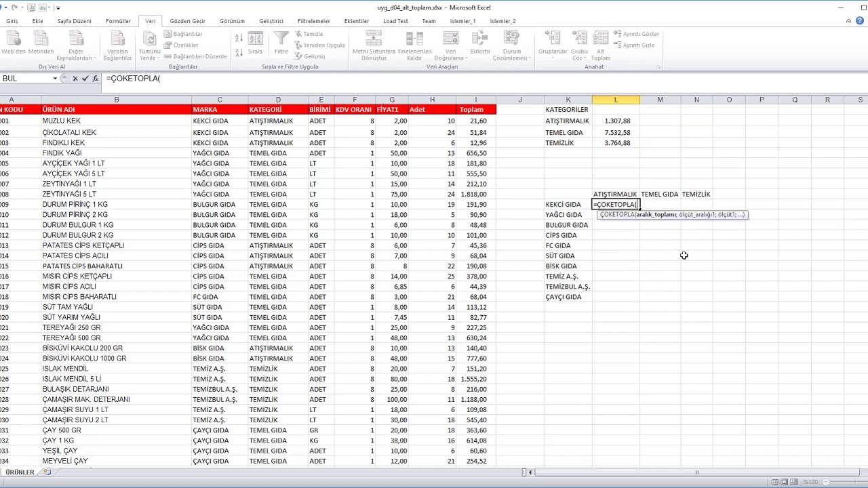The height and width of the screenshot is (488, 868).
Task: Toggle the Filtre funnel filter
Action: [x=281, y=43]
